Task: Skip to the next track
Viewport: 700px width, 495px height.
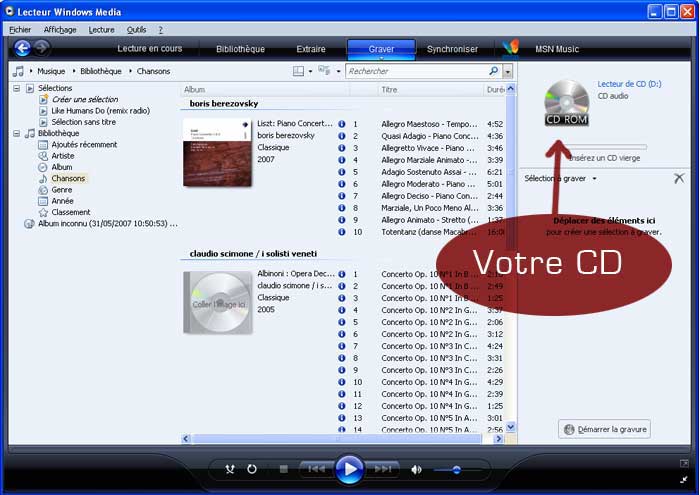Action: [x=382, y=469]
